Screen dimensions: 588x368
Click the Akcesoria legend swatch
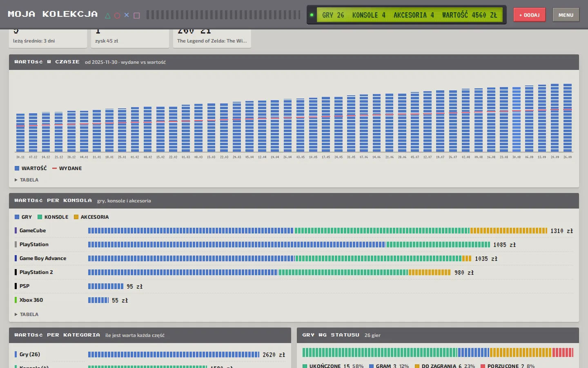tap(76, 217)
